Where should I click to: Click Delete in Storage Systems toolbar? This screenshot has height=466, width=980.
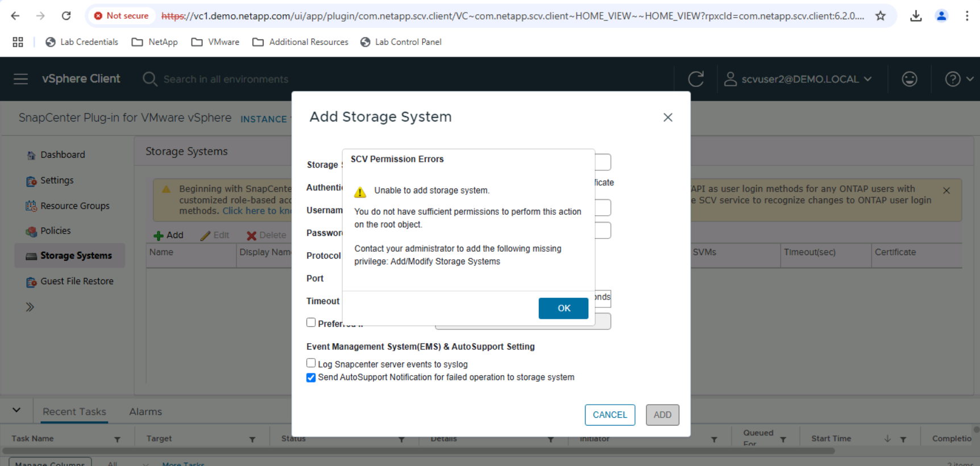tap(266, 235)
